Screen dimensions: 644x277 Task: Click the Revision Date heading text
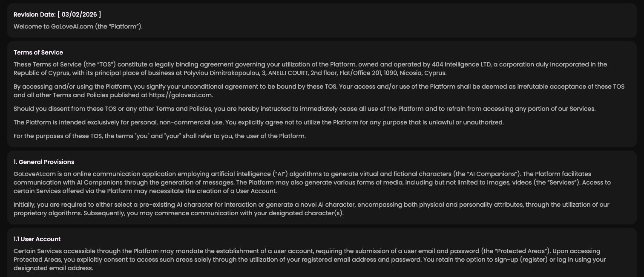coord(34,14)
